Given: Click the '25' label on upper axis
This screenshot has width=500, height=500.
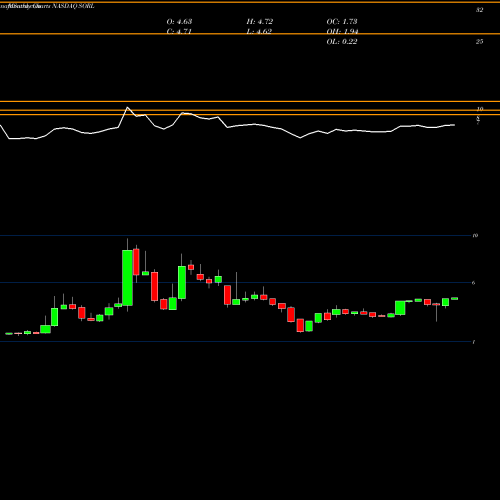Looking at the screenshot, I should 479,42.
